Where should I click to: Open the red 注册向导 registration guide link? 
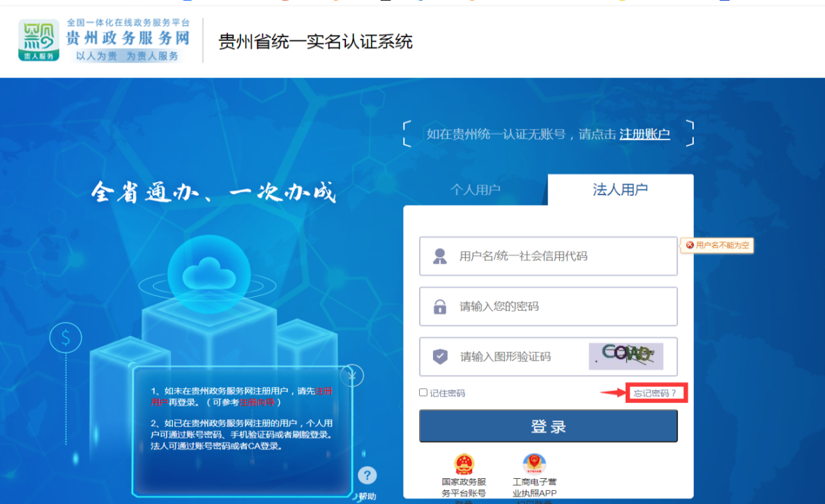pos(259,402)
